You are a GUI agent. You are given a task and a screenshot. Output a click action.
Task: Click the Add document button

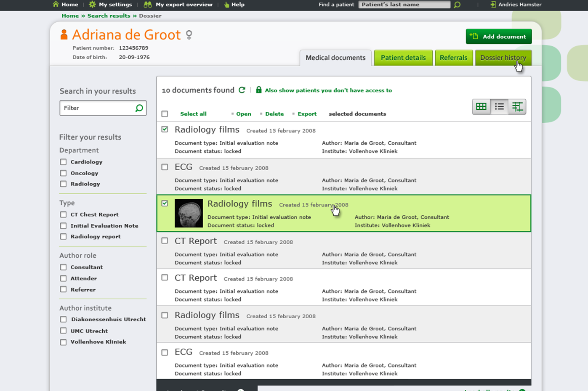click(x=498, y=37)
